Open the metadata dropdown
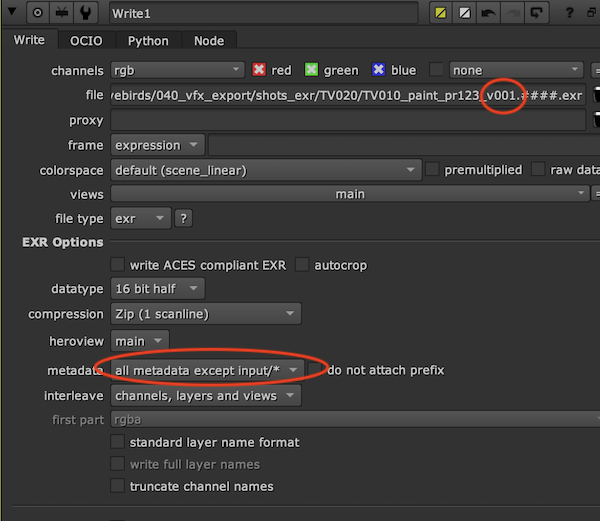 [x=207, y=370]
